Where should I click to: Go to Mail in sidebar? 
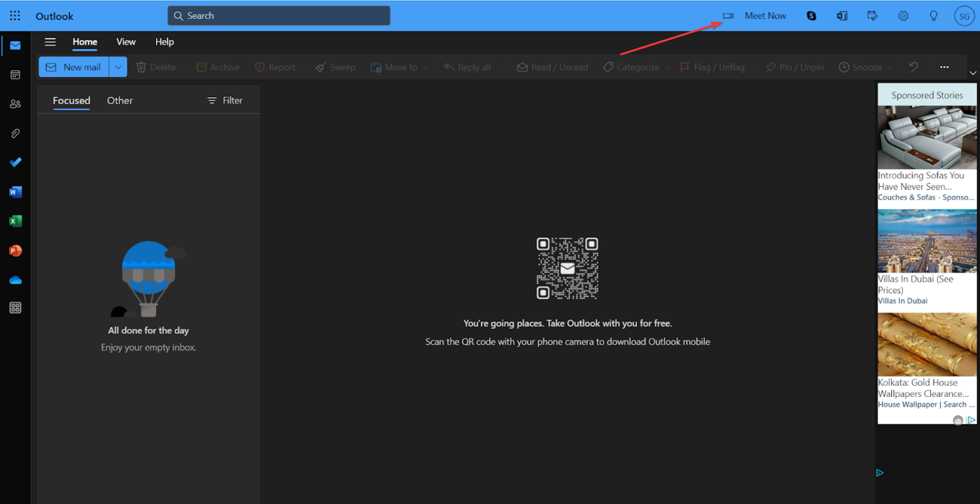[x=15, y=45]
